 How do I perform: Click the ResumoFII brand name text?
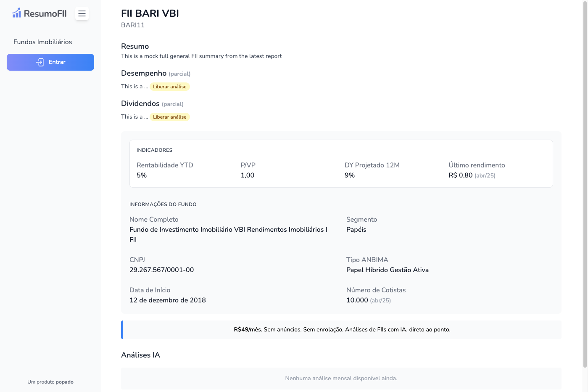click(45, 14)
